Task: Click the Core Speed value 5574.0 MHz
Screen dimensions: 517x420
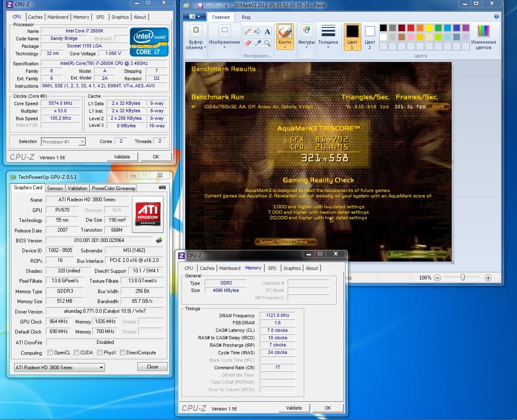Action: 60,104
